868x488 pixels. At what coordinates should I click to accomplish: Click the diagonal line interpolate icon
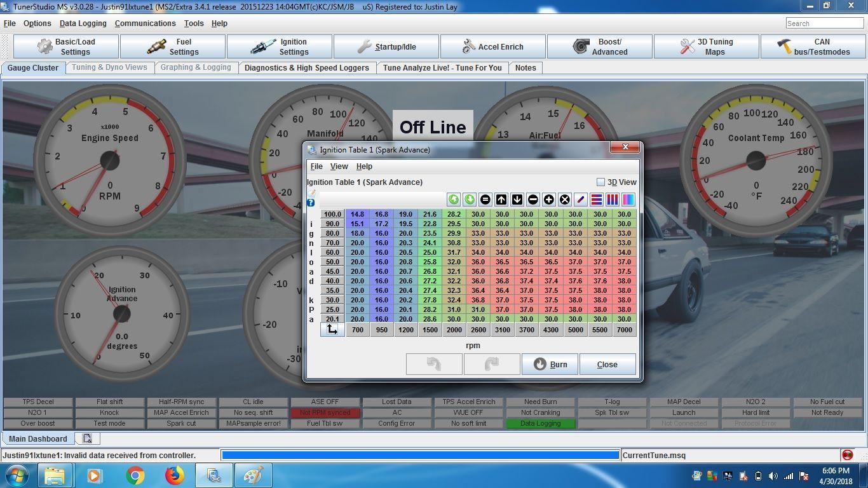[581, 200]
